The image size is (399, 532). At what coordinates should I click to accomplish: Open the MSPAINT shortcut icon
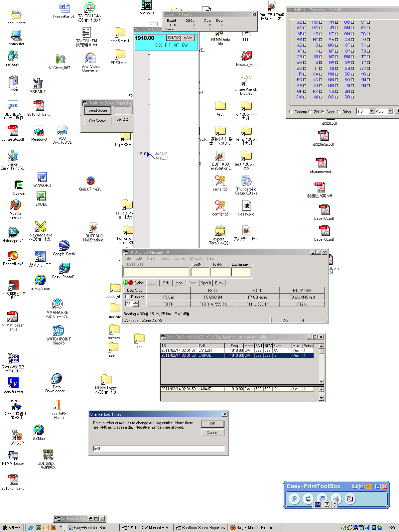38,83
